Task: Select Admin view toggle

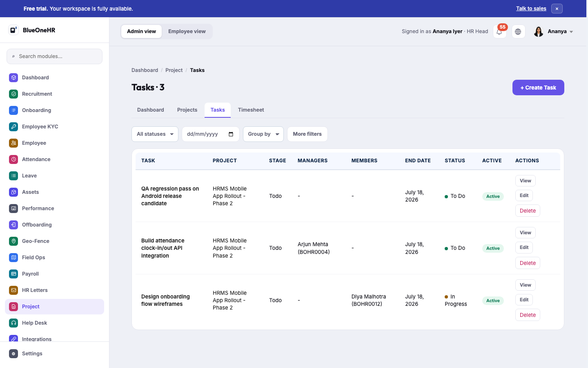Action: [141, 31]
